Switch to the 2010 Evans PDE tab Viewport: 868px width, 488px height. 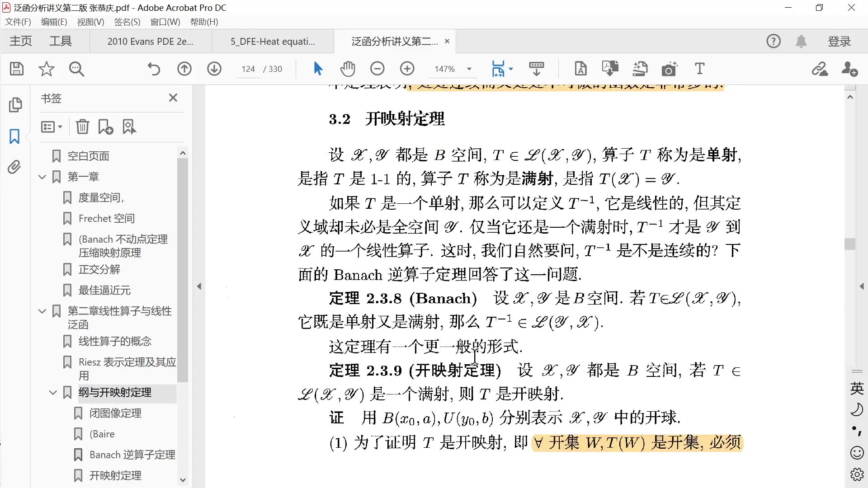(x=151, y=41)
